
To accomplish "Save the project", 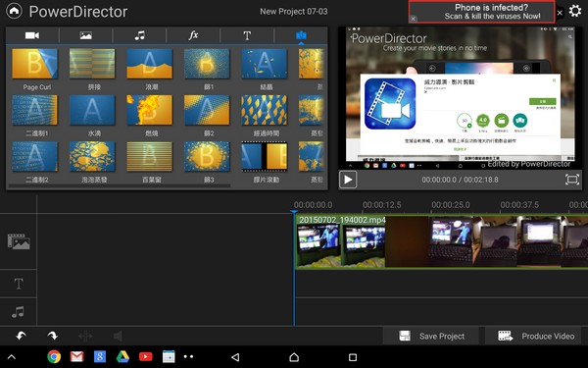I will [431, 336].
